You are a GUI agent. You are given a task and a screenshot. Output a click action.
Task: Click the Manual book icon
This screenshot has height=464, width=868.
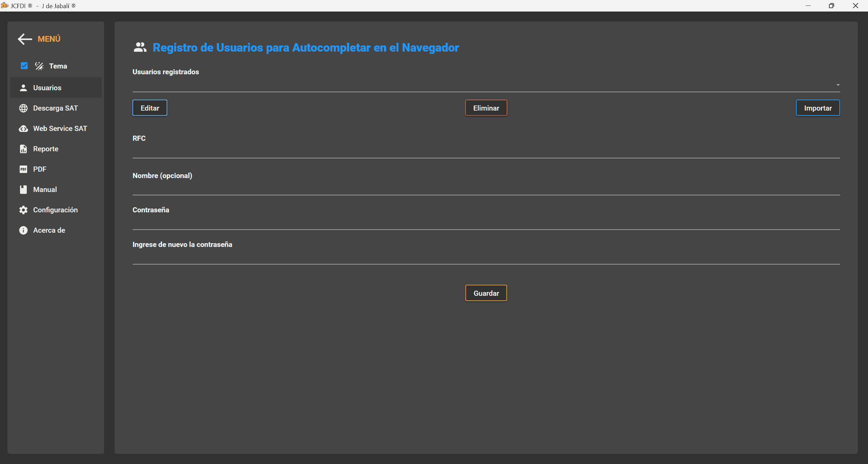pyautogui.click(x=23, y=190)
